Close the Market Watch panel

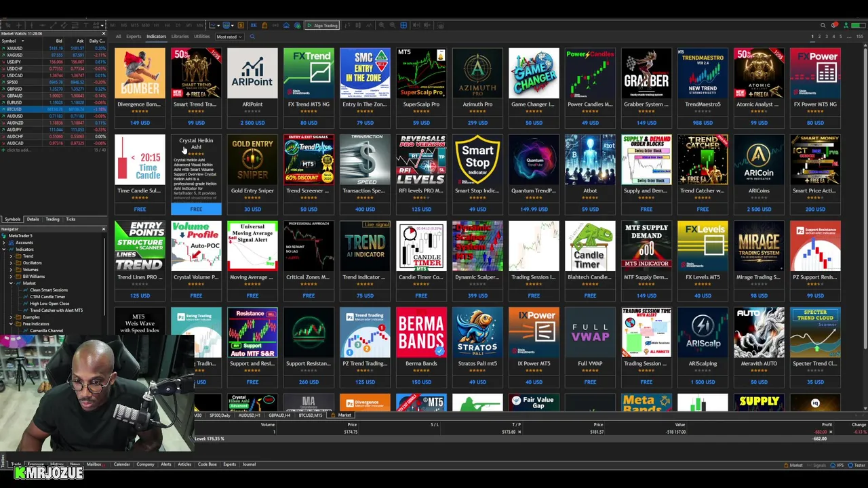coord(104,33)
